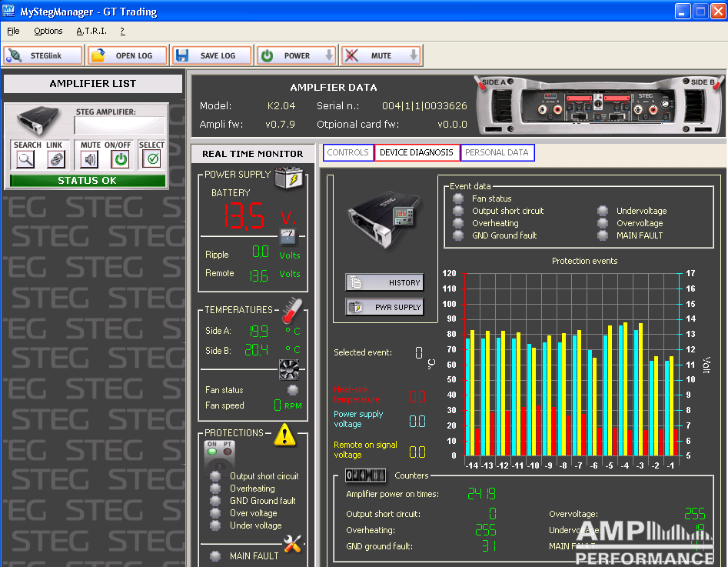Image resolution: width=728 pixels, height=567 pixels.
Task: Expand the MUTE button dropdown arrow
Action: coord(414,55)
